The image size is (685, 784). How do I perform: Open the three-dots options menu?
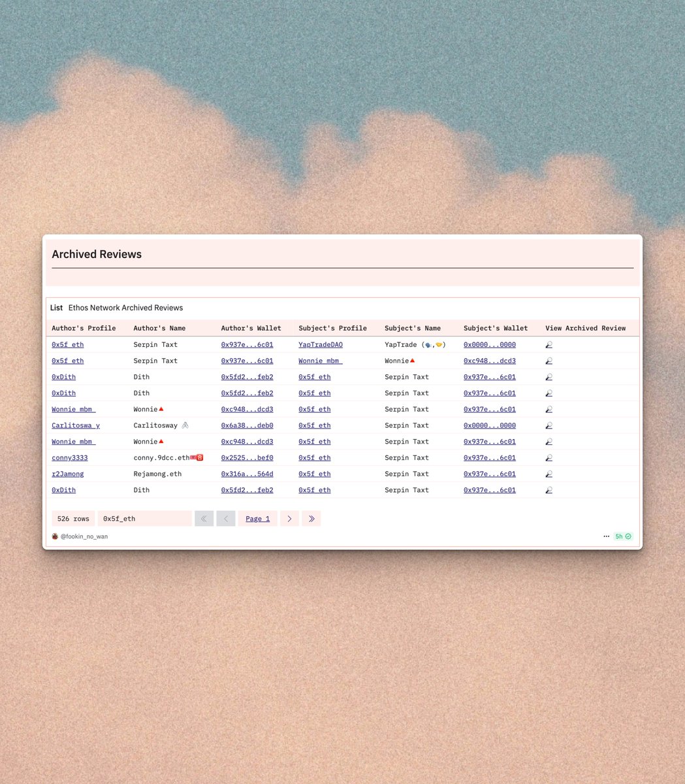point(607,536)
